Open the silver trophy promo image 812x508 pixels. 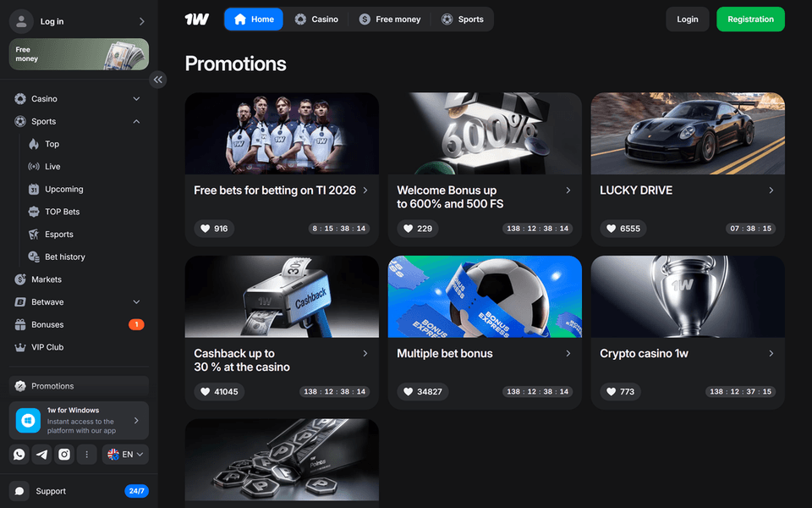click(688, 296)
